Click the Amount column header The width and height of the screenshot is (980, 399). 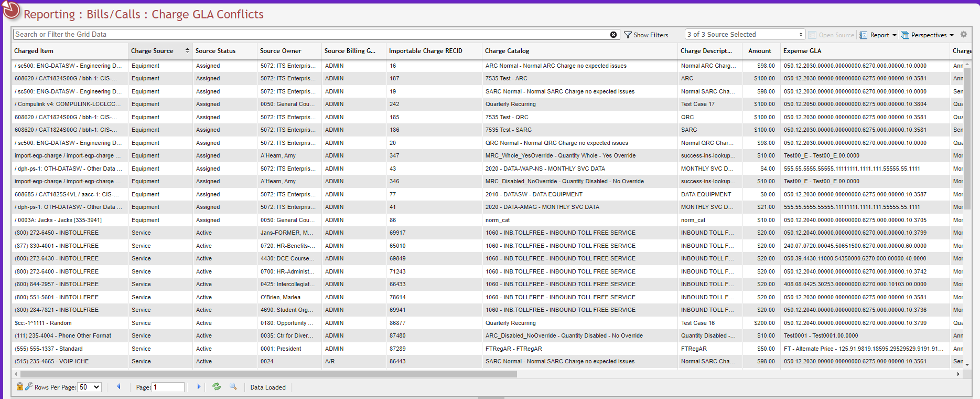tap(759, 51)
